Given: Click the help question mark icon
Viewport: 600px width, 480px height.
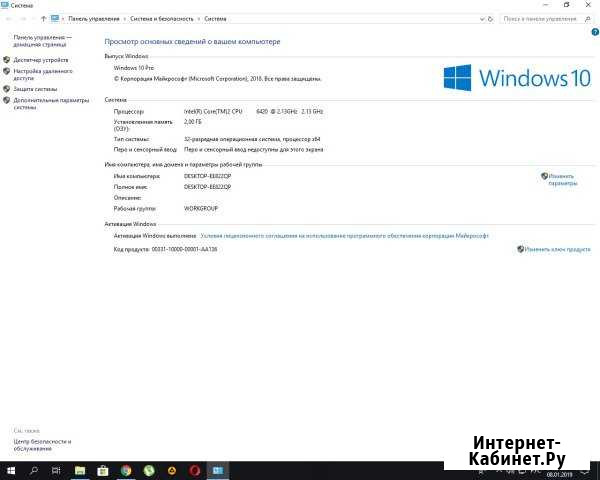Looking at the screenshot, I should click(595, 33).
